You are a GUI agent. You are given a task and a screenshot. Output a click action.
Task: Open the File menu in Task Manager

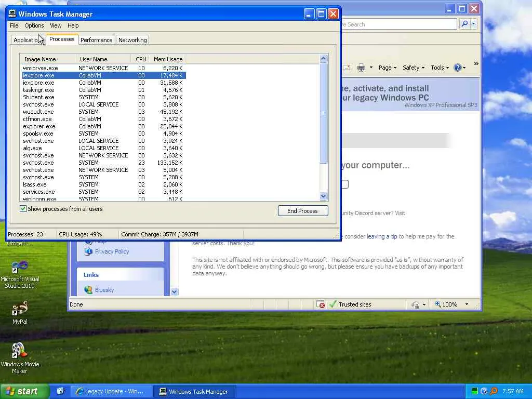[x=14, y=25]
